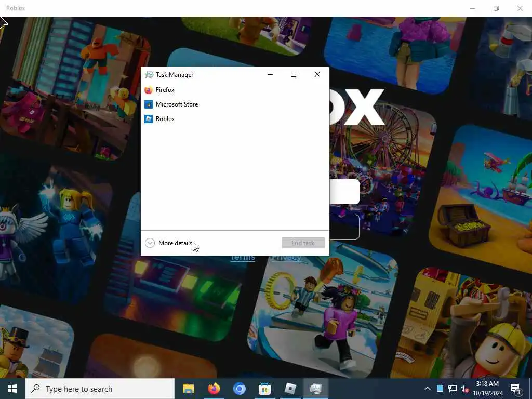532x399 pixels.
Task: Open Chromium browser from the taskbar
Action: (239, 389)
